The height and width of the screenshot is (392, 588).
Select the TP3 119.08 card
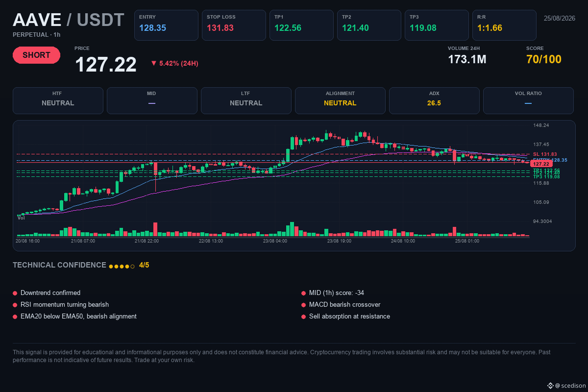click(437, 25)
